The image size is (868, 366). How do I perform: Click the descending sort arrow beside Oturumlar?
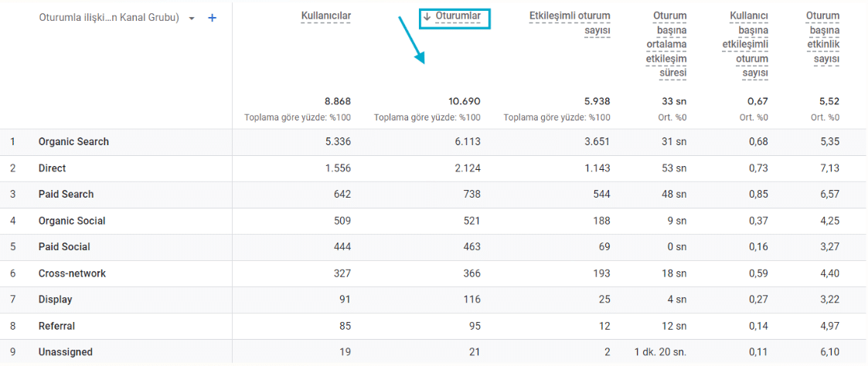pyautogui.click(x=427, y=16)
